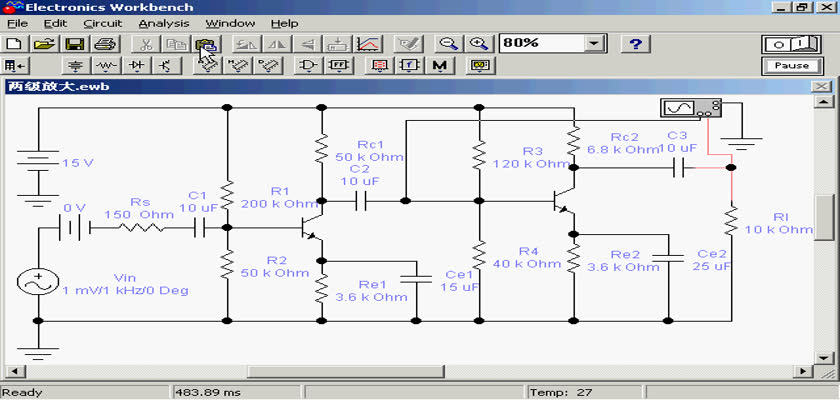Open the Mixed ICs parts bin
840x400 pixels.
tap(238, 66)
